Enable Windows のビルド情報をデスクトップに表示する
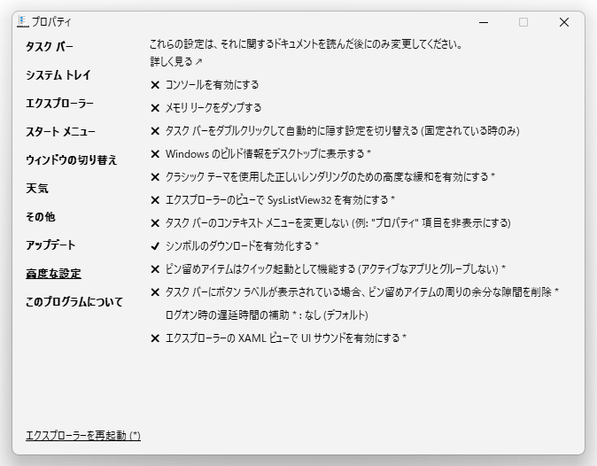Image resolution: width=597 pixels, height=466 pixels. click(x=260, y=154)
